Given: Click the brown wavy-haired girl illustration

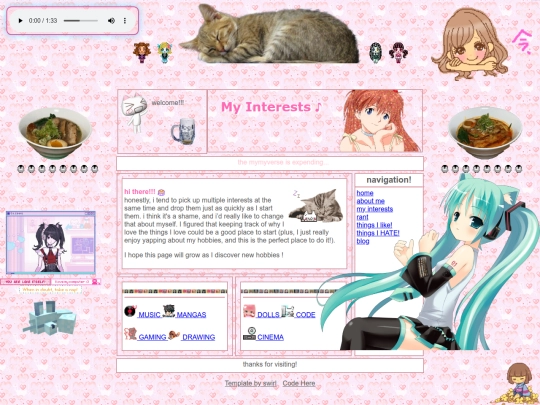Looking at the screenshot, I should pos(470,44).
